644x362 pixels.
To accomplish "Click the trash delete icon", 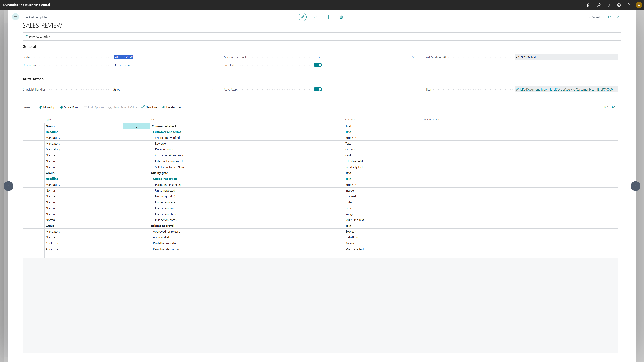I will 341,17.
